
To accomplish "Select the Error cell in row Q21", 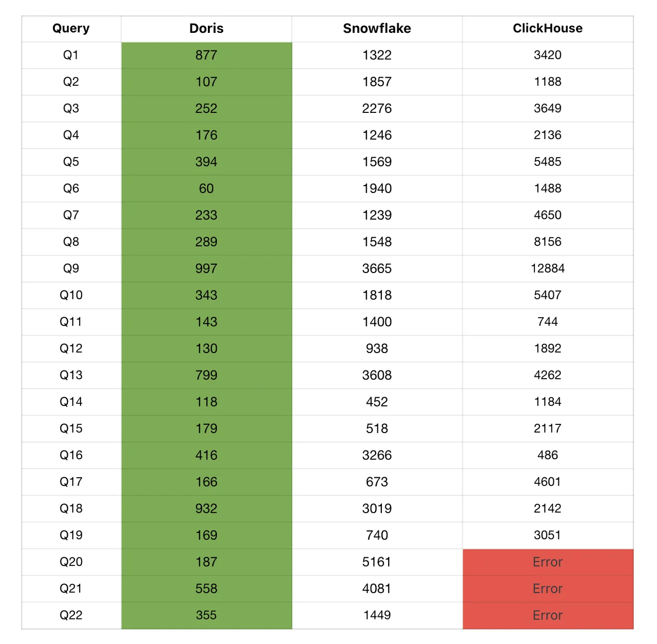I will [x=547, y=589].
